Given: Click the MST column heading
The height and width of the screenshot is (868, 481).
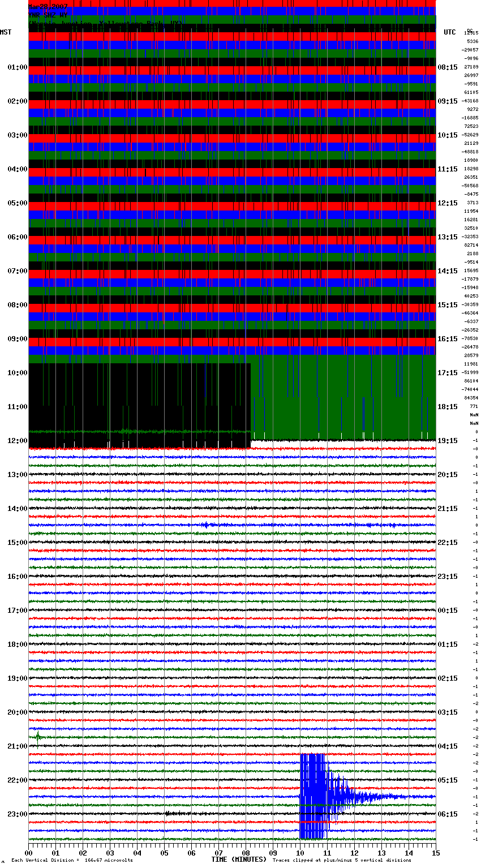Looking at the screenshot, I should pyautogui.click(x=6, y=32).
